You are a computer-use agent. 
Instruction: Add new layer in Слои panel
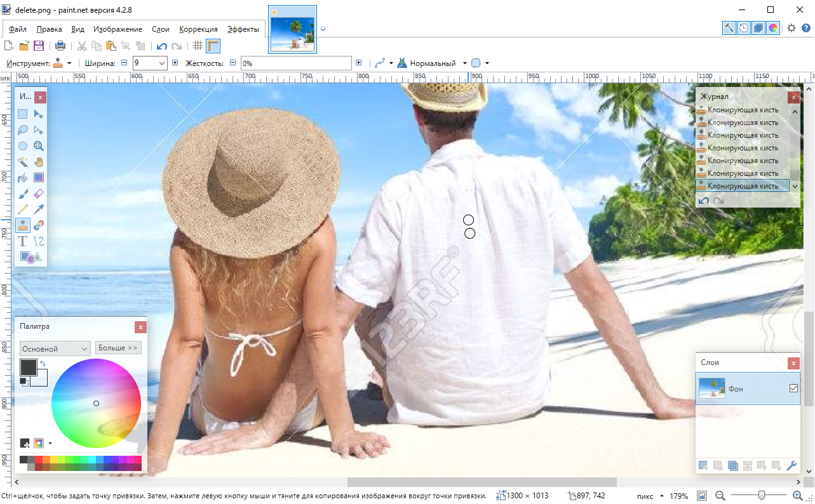coord(703,466)
